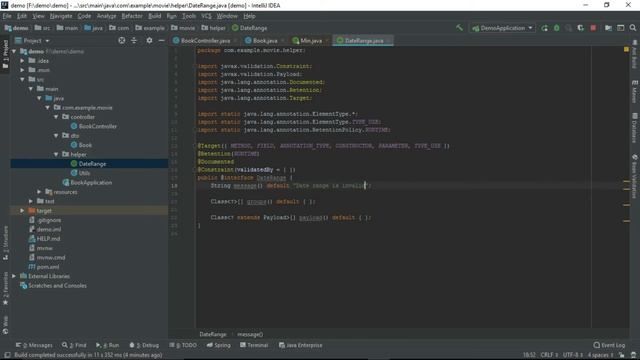Viewport: 640px width, 360px height.
Task: Open the Build menu
Action: tap(154, 16)
